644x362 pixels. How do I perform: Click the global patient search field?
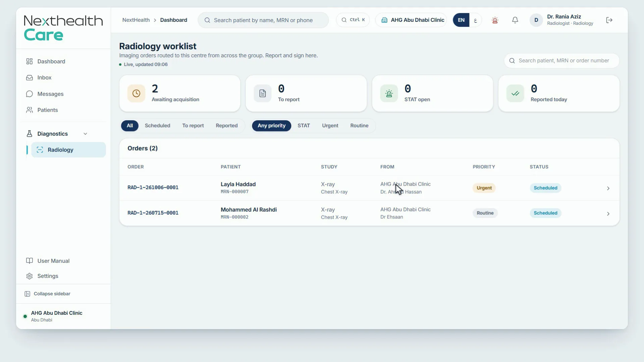[x=263, y=20]
